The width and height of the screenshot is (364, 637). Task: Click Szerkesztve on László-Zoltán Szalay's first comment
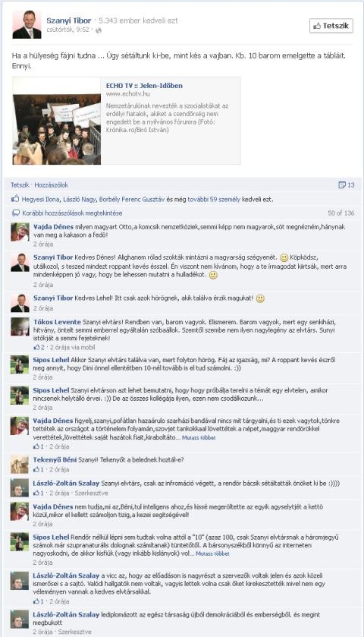point(91,493)
